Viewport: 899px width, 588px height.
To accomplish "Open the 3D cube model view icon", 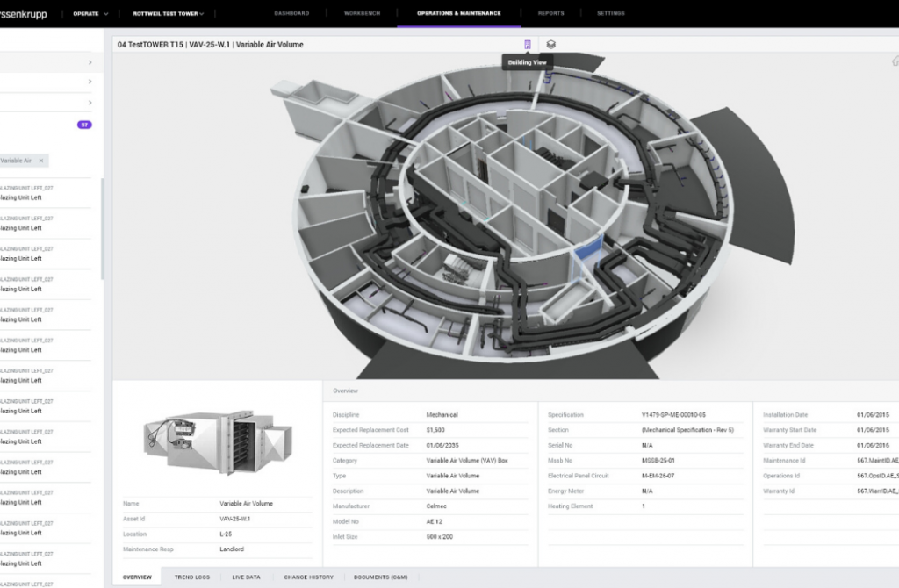I will [551, 44].
